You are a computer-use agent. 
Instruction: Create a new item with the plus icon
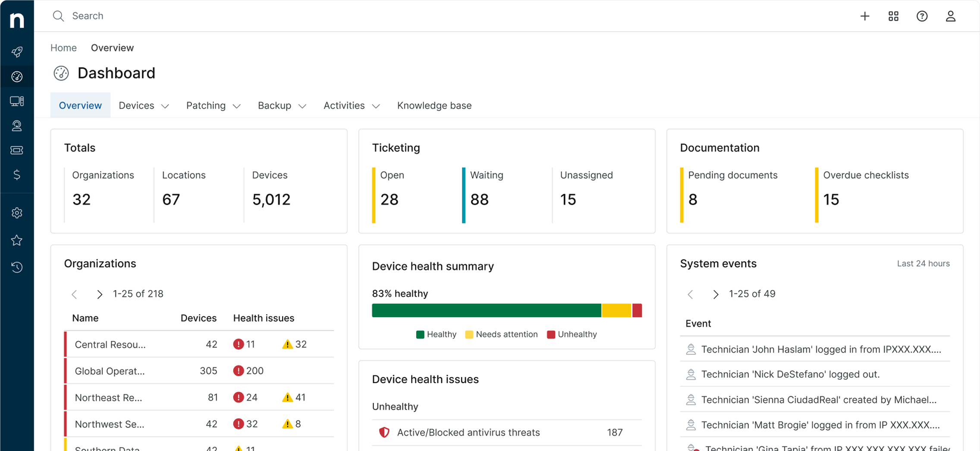[865, 16]
